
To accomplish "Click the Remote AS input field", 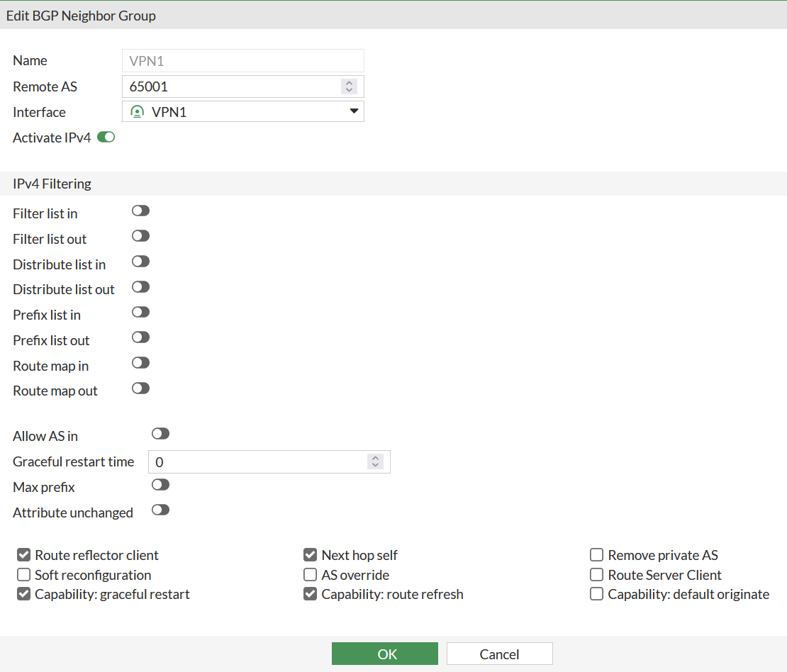I will 230,86.
